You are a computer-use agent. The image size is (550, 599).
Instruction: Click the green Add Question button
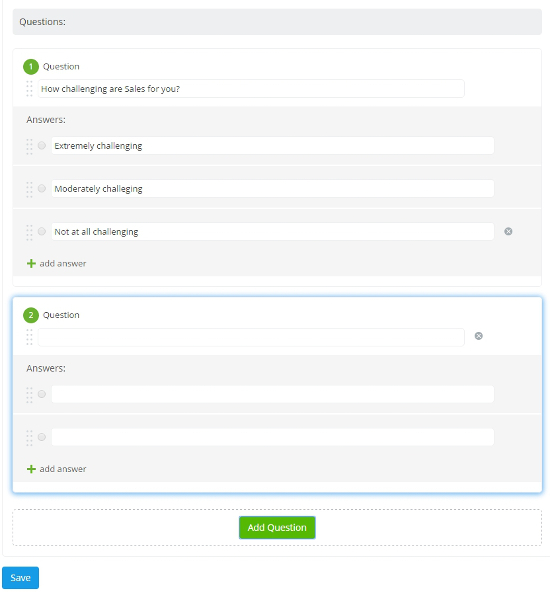point(277,528)
